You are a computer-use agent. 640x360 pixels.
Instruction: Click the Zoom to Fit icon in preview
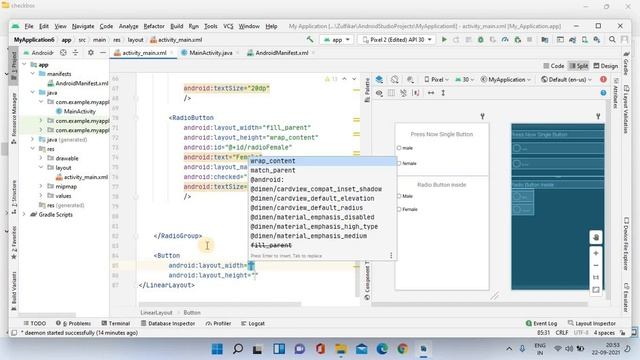[596, 290]
